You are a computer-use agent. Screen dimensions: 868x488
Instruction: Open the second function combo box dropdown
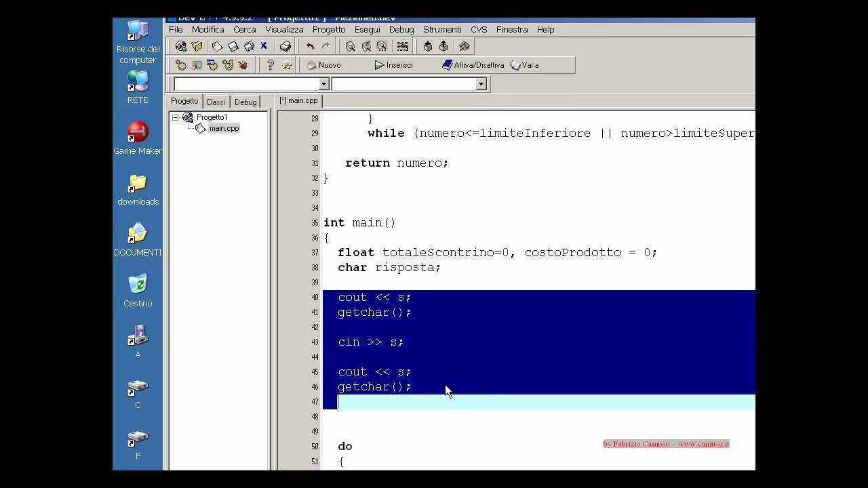click(x=481, y=84)
